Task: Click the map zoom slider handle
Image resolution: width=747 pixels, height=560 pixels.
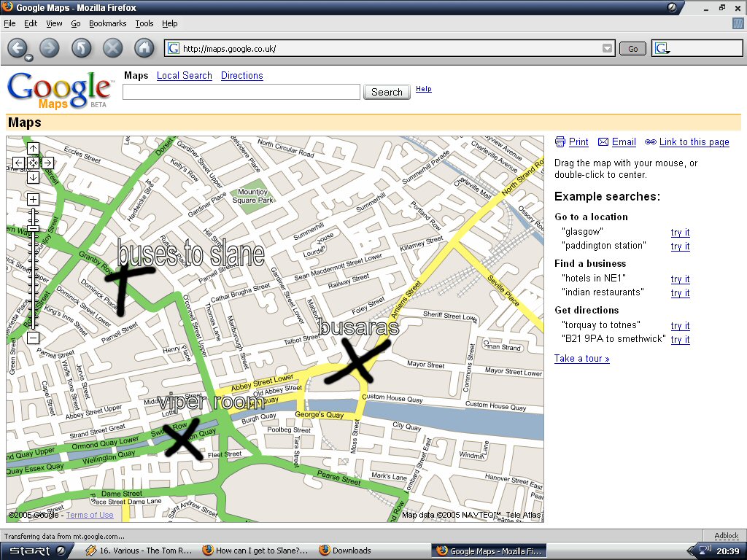Action: pyautogui.click(x=33, y=228)
